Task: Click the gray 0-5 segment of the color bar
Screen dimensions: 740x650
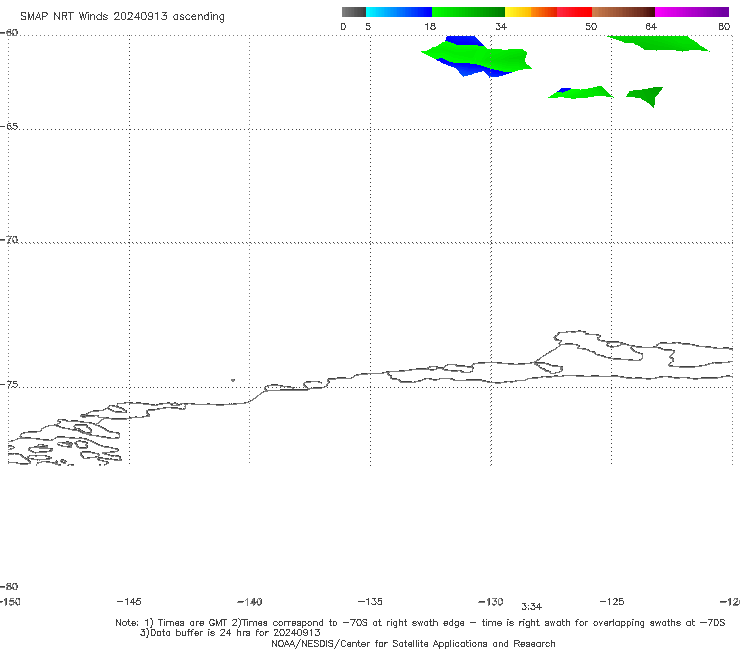Action: 354,12
